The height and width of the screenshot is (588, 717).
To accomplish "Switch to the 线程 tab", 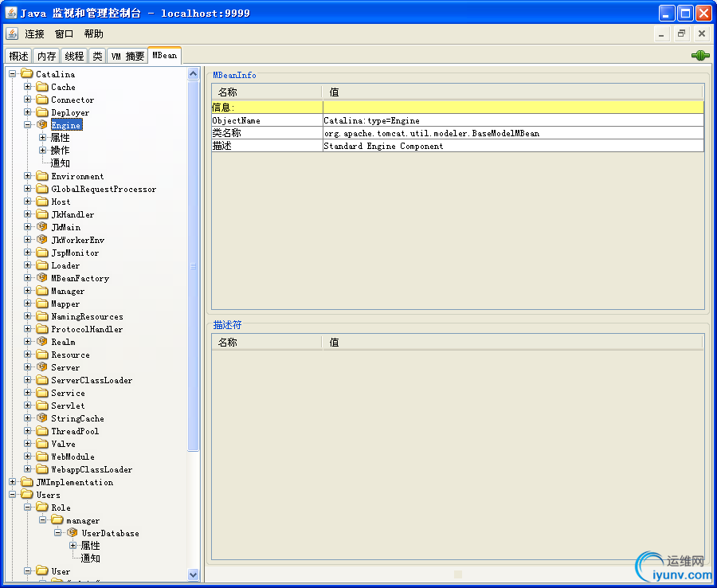I will pos(74,56).
